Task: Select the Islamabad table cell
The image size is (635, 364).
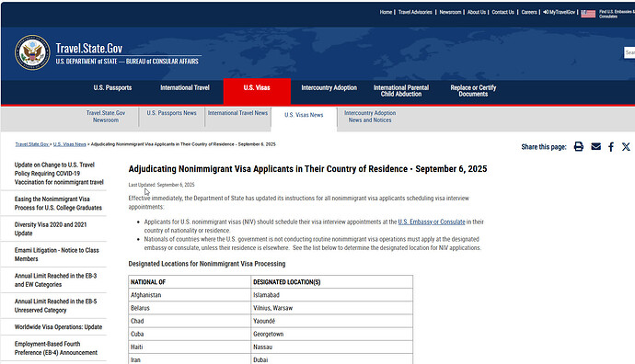Action: [332, 295]
